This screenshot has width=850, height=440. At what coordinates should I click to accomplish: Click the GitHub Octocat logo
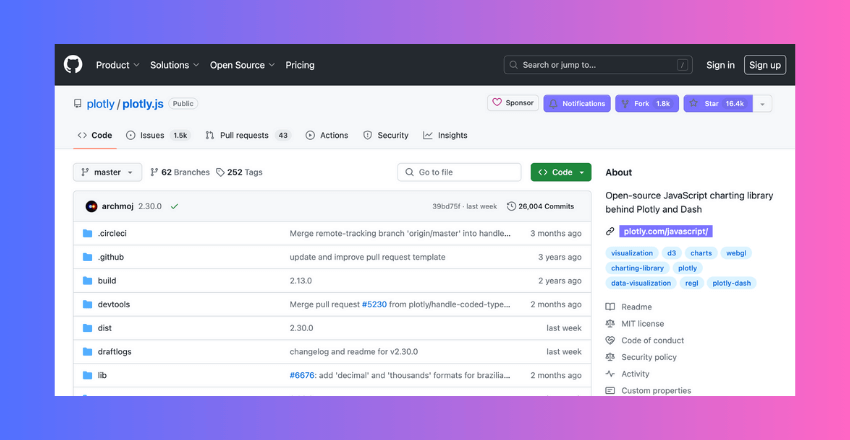coord(73,65)
